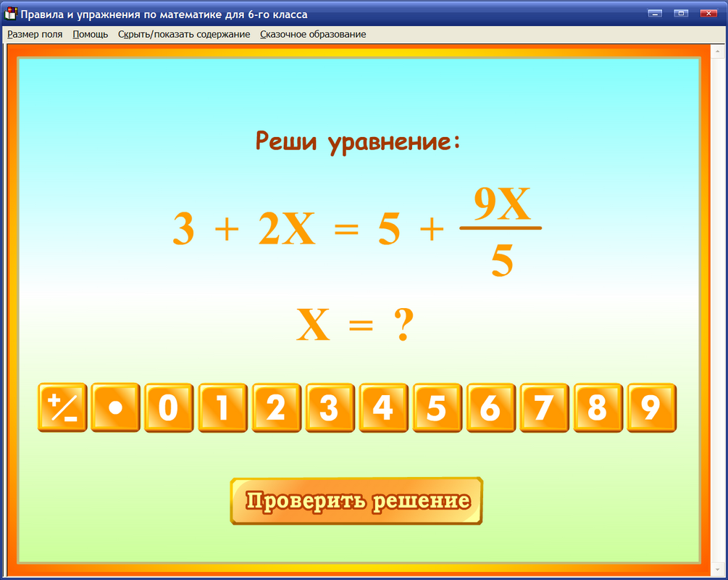The height and width of the screenshot is (580, 728).
Task: Toggle the plus/minus sign key
Action: click(62, 409)
